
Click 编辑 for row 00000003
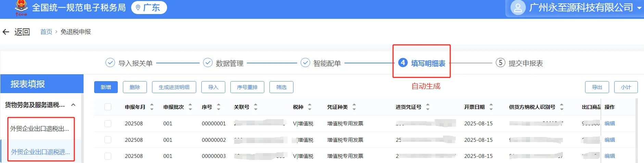click(610, 156)
